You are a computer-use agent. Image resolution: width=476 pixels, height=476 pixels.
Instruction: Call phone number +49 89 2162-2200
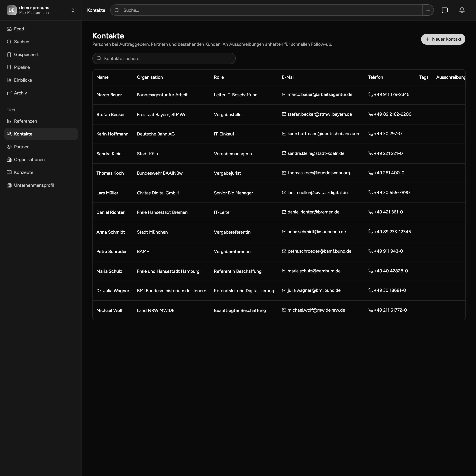point(393,114)
